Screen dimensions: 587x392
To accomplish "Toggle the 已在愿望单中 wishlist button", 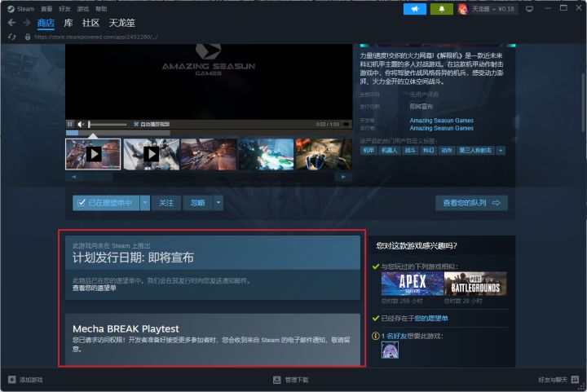I will coord(106,203).
